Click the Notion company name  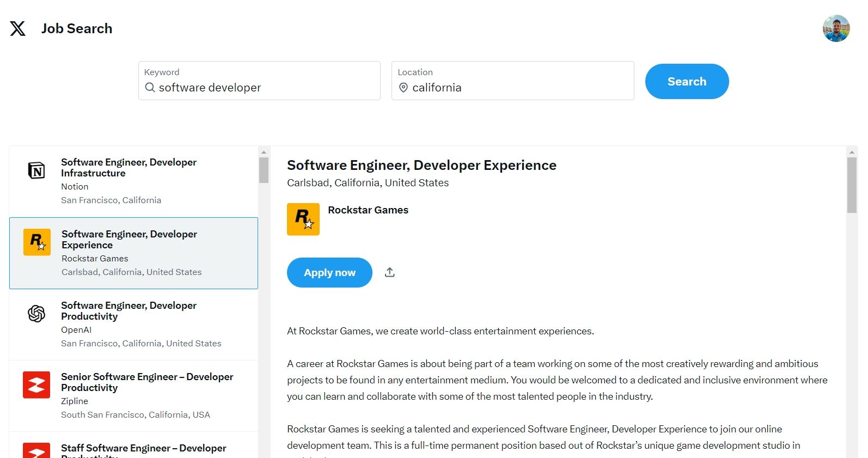[x=75, y=186]
